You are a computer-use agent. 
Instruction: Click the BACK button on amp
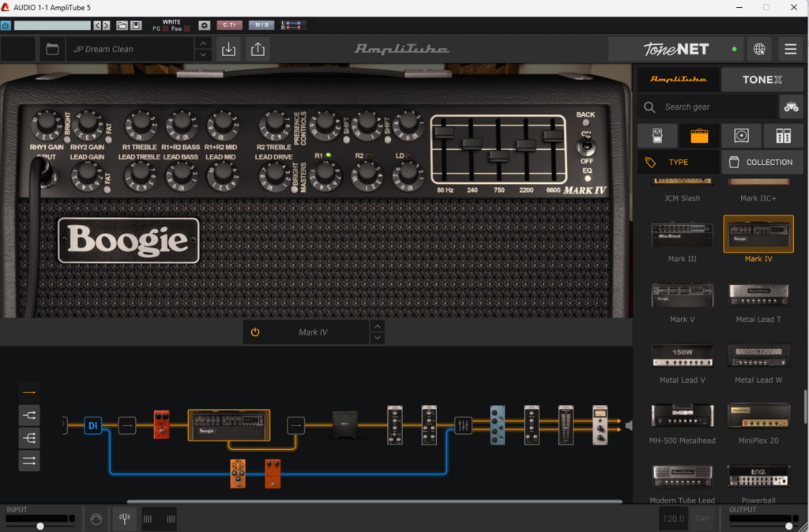585,122
